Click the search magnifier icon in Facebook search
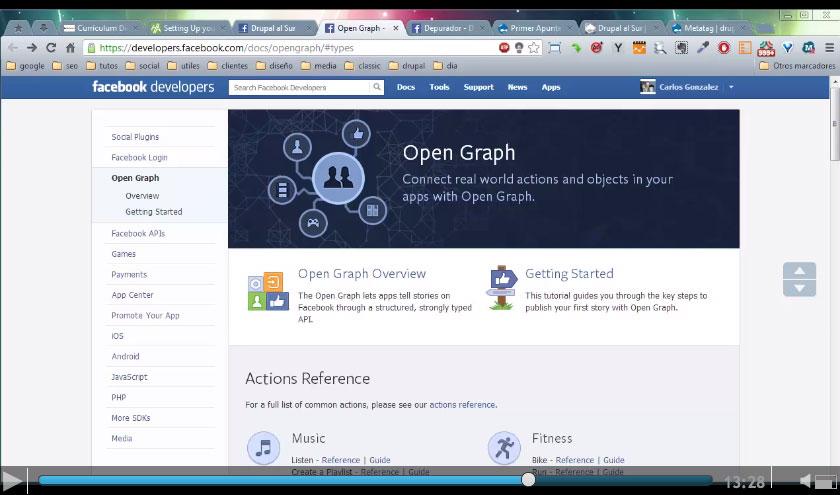This screenshot has height=495, width=840. [377, 87]
